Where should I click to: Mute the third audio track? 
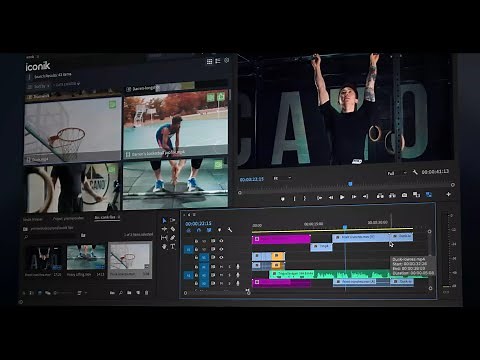pos(221,283)
